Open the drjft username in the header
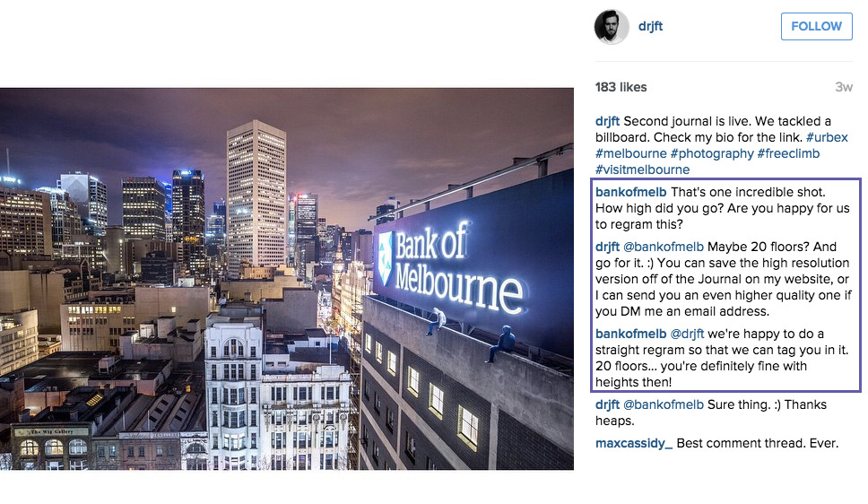868x504 pixels. (x=650, y=26)
